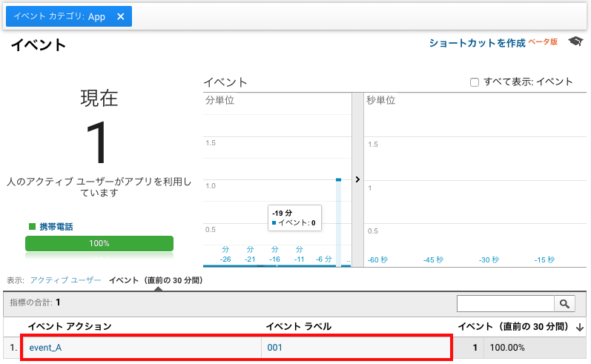Sort by イベント（直前の 30 分間）arrow
The height and width of the screenshot is (364, 591).
click(580, 327)
